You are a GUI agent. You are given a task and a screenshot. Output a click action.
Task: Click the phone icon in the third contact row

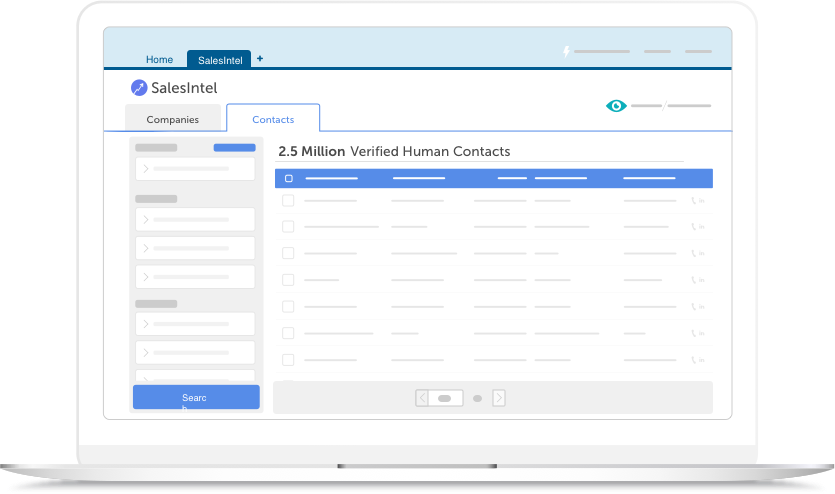coord(694,253)
